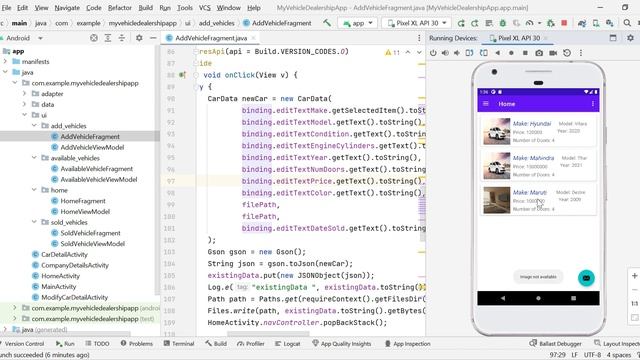
Task: Open Project panel options gear
Action: click(139, 38)
